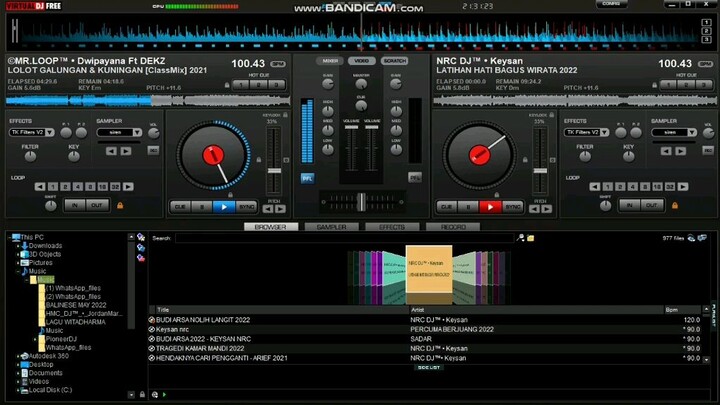Toggle right deck keylock padlock
Image resolution: width=720 pixels, height=405 pixels.
tap(551, 115)
